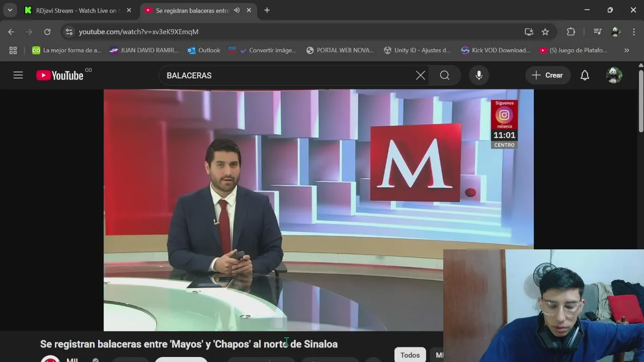Screen dimensions: 644x362
Task: Expand the bookmarks overflow chevron
Action: point(626,50)
